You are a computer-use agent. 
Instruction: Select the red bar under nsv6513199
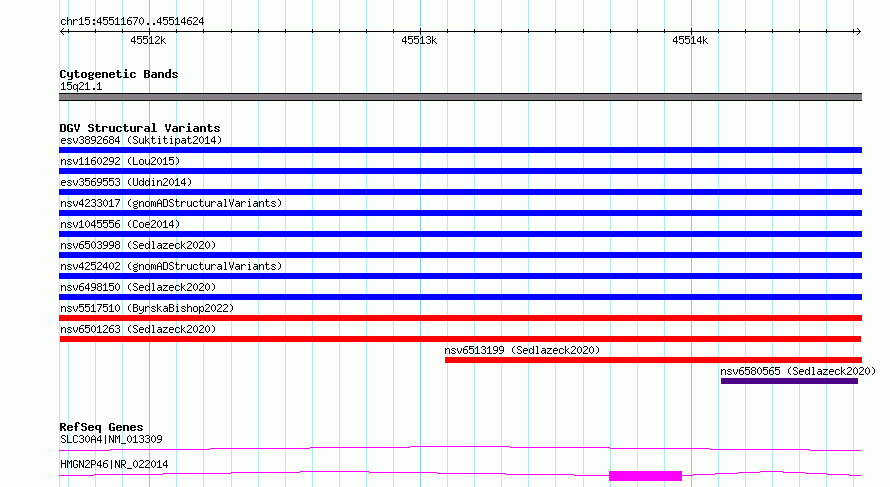653,360
